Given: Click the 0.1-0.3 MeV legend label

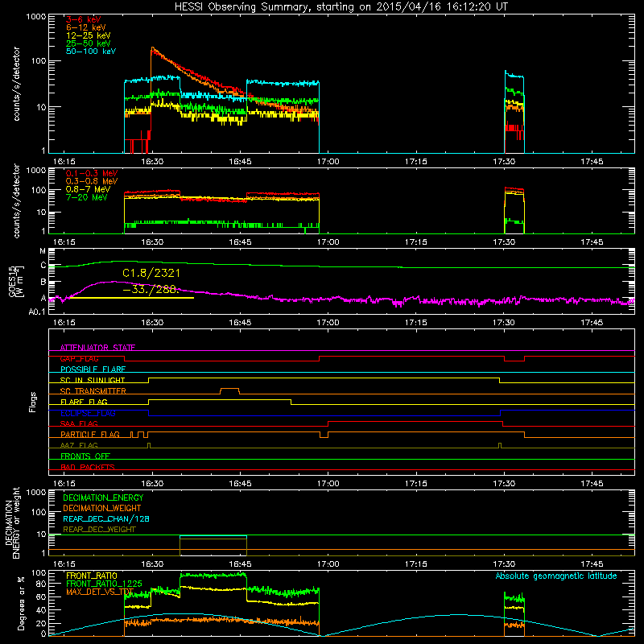Looking at the screenshot, I should pyautogui.click(x=92, y=173).
